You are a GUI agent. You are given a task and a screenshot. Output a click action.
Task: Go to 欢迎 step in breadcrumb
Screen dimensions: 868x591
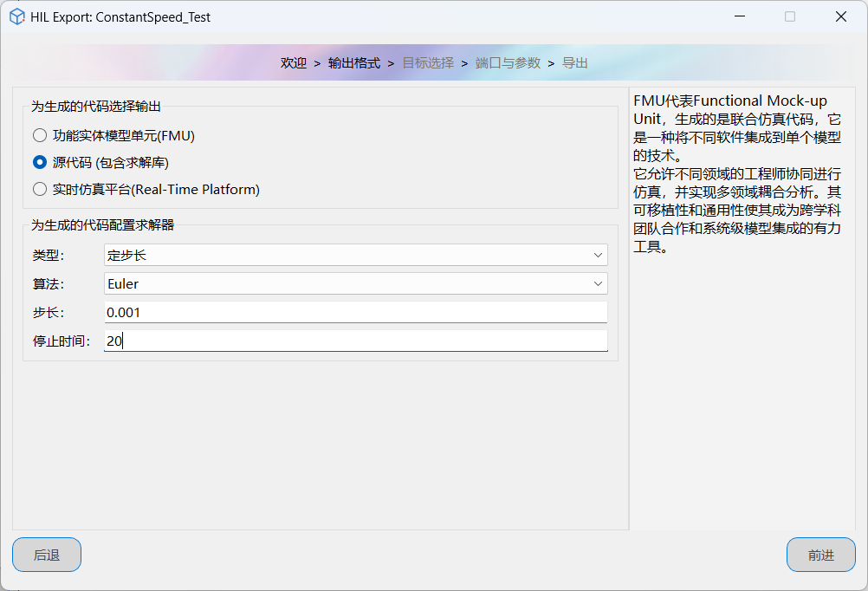pos(294,63)
